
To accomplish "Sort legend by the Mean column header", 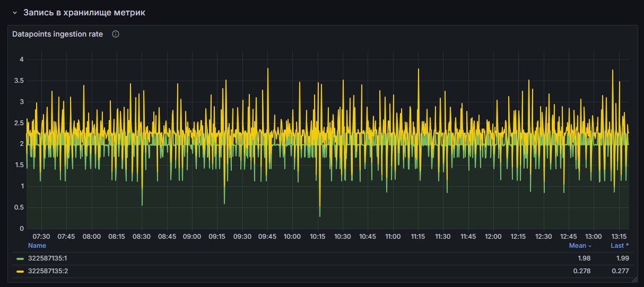I will click(x=578, y=246).
